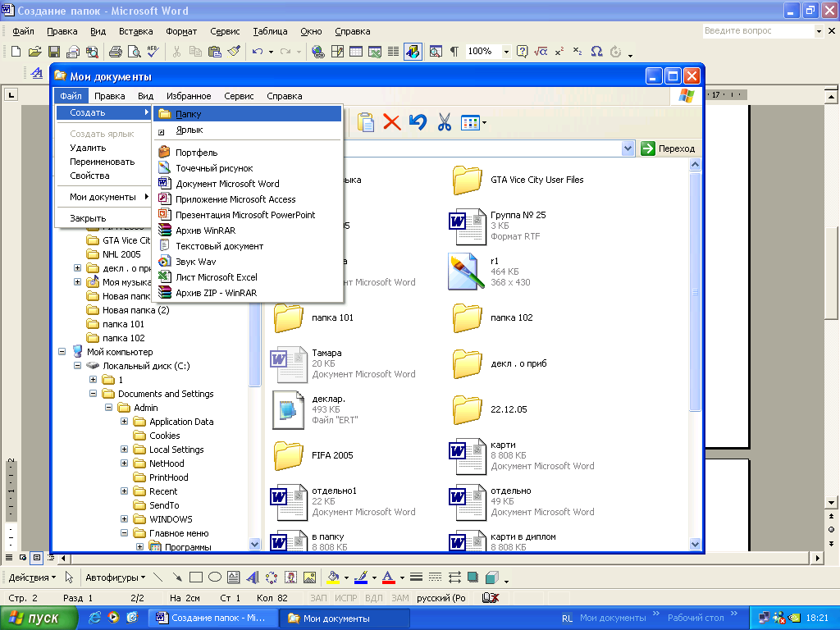The width and height of the screenshot is (840, 630).
Task: Click the Print printer icon in Word
Action: [x=115, y=52]
